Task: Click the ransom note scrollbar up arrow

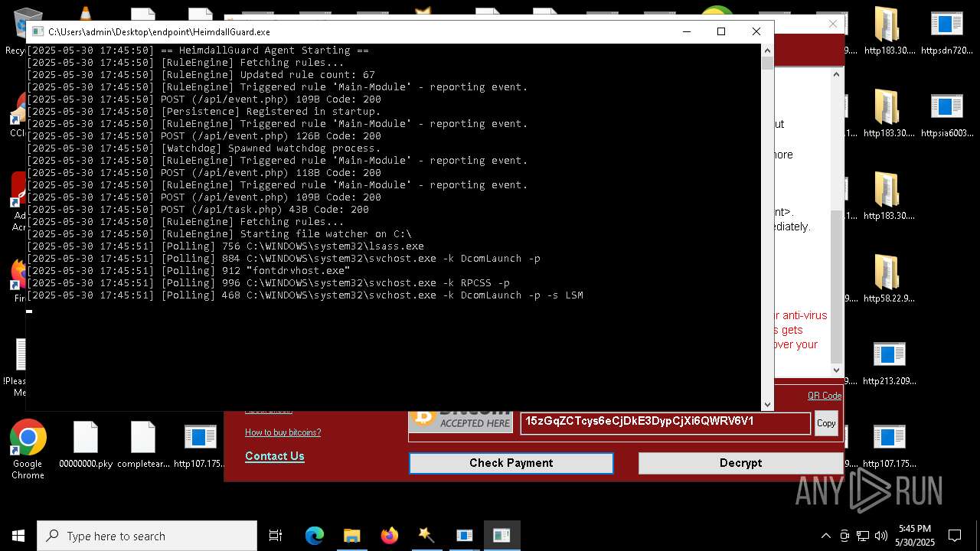Action: (x=837, y=73)
